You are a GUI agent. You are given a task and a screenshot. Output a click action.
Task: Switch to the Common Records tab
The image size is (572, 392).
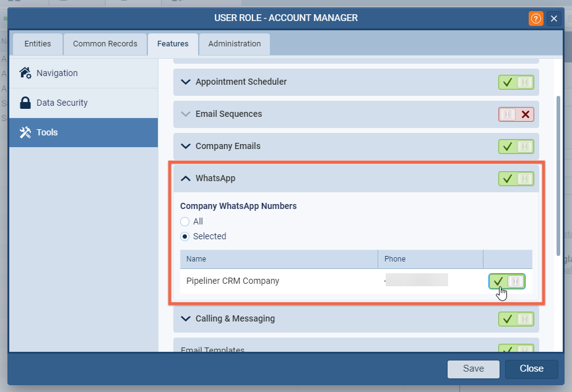coord(105,44)
